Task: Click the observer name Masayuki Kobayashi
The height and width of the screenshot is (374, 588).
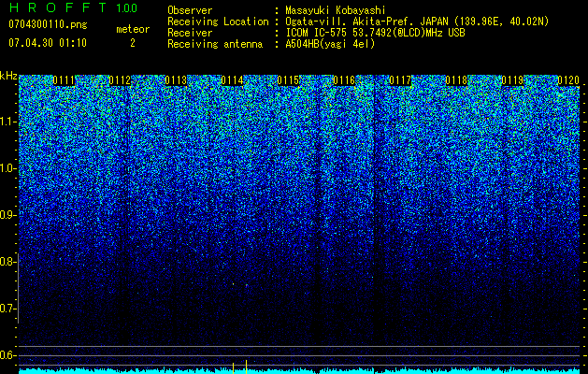Action: coord(335,10)
